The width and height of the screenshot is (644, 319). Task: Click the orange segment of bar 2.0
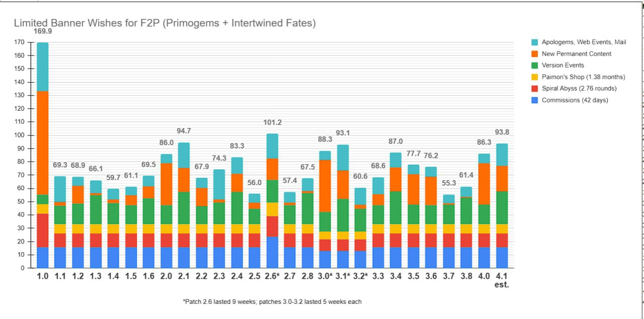[167, 184]
